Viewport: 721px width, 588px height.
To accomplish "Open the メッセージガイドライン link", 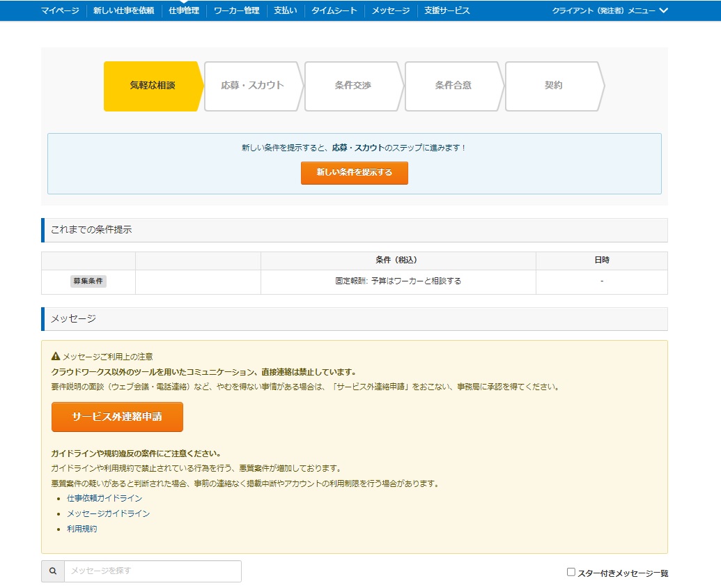I will (x=108, y=514).
